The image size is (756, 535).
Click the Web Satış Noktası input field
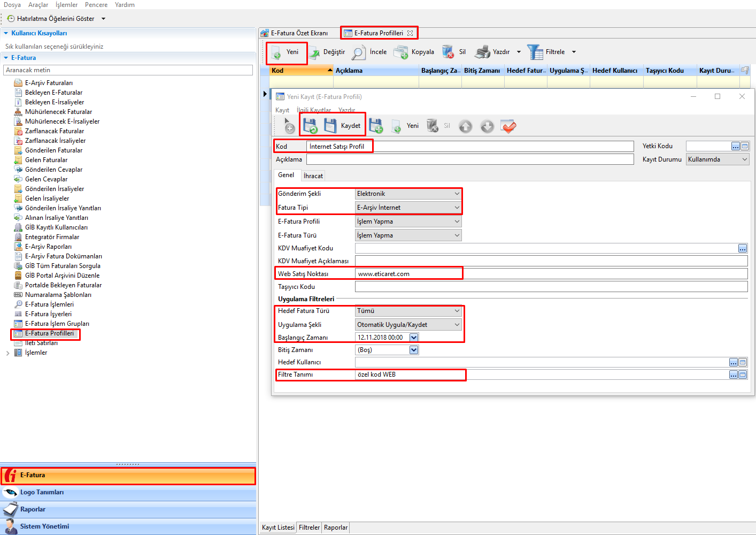tap(551, 274)
